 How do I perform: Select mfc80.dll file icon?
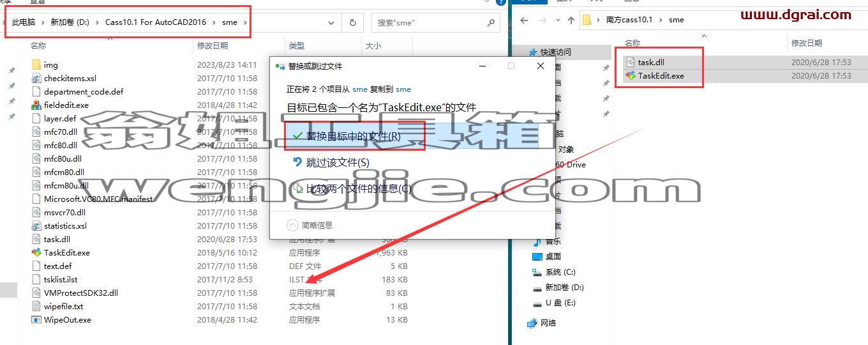(36, 145)
